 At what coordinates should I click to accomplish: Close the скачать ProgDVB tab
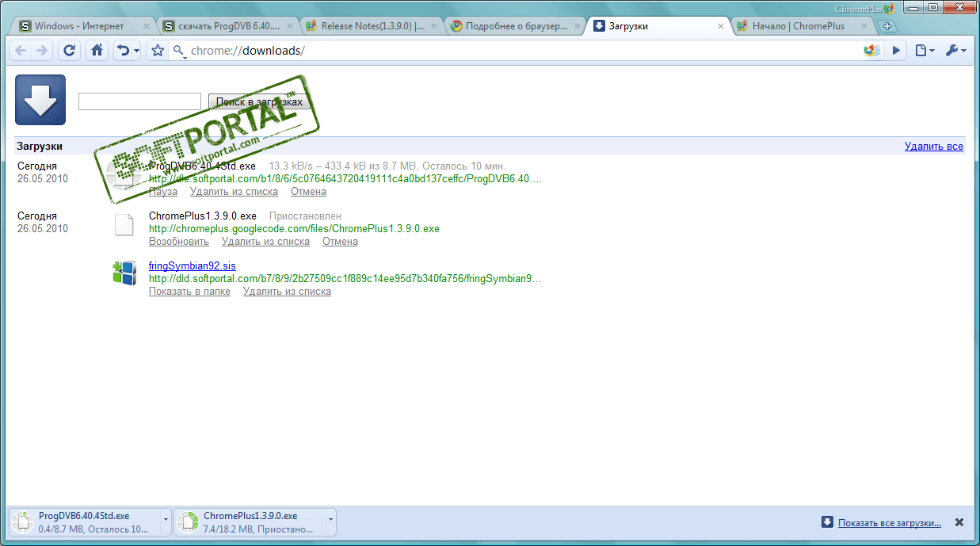290,26
